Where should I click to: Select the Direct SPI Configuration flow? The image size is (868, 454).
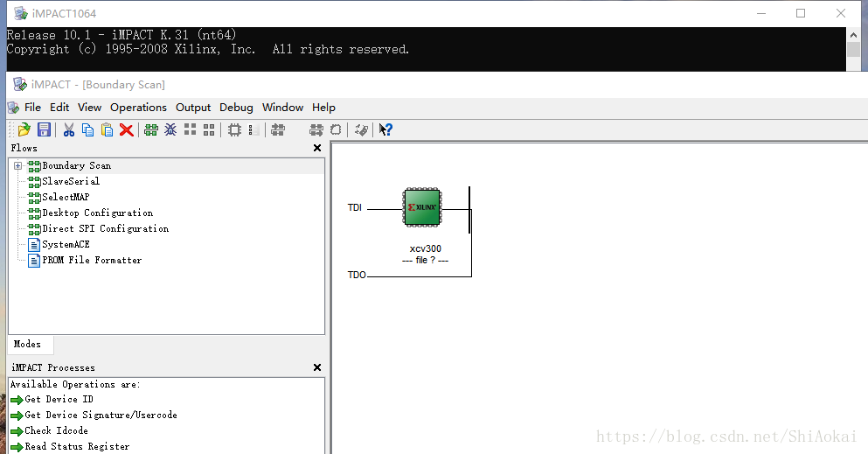pyautogui.click(x=106, y=228)
